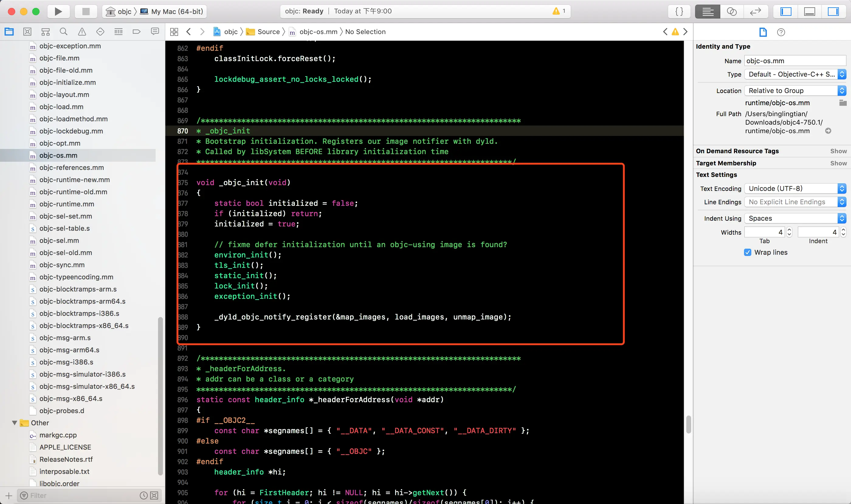Open the related items grid icon
Screen dimensions: 851x504
click(x=174, y=32)
